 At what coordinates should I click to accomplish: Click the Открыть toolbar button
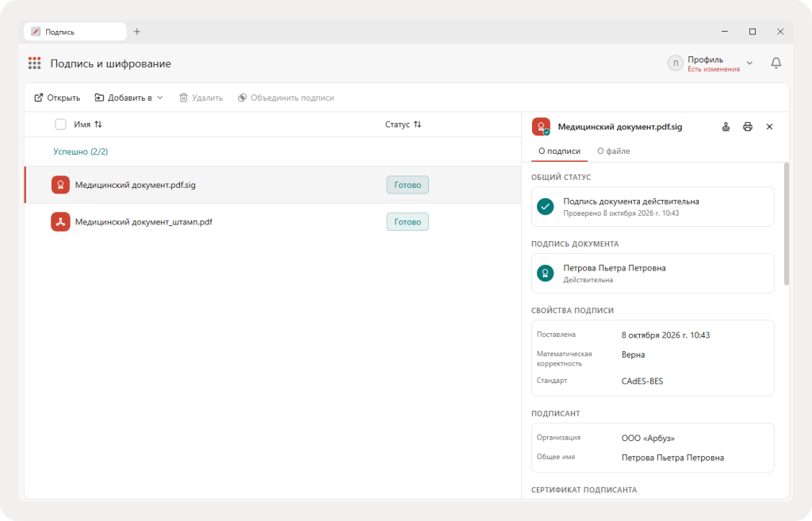(57, 98)
